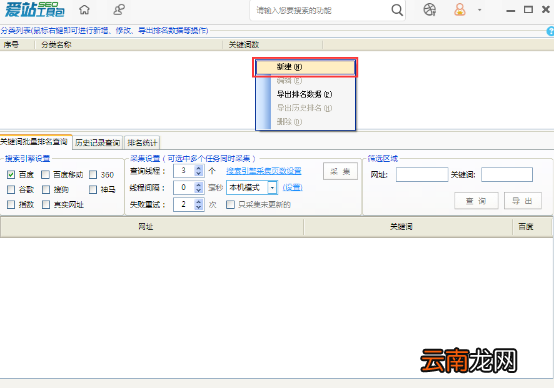554x389 pixels.
Task: Click the 爱站SEO工具包 logo
Action: pos(34,10)
